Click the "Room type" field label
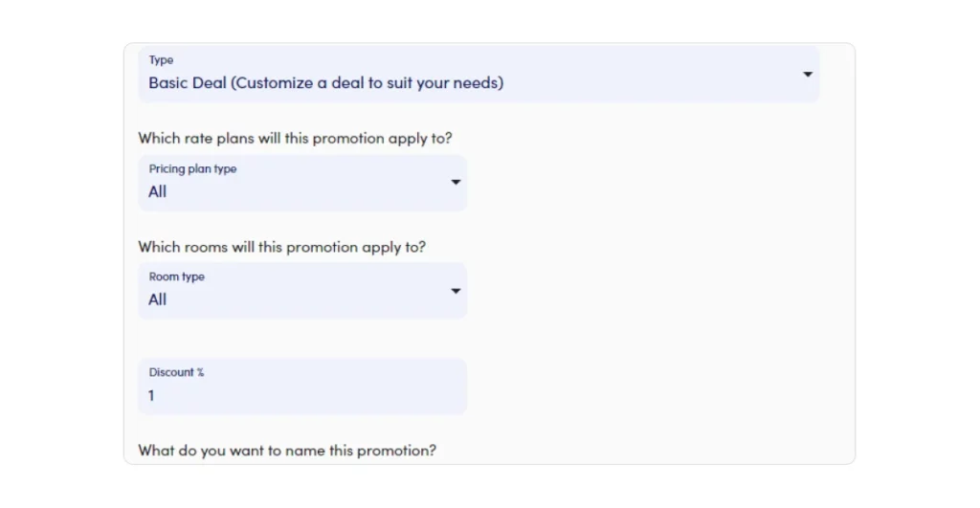 click(177, 277)
